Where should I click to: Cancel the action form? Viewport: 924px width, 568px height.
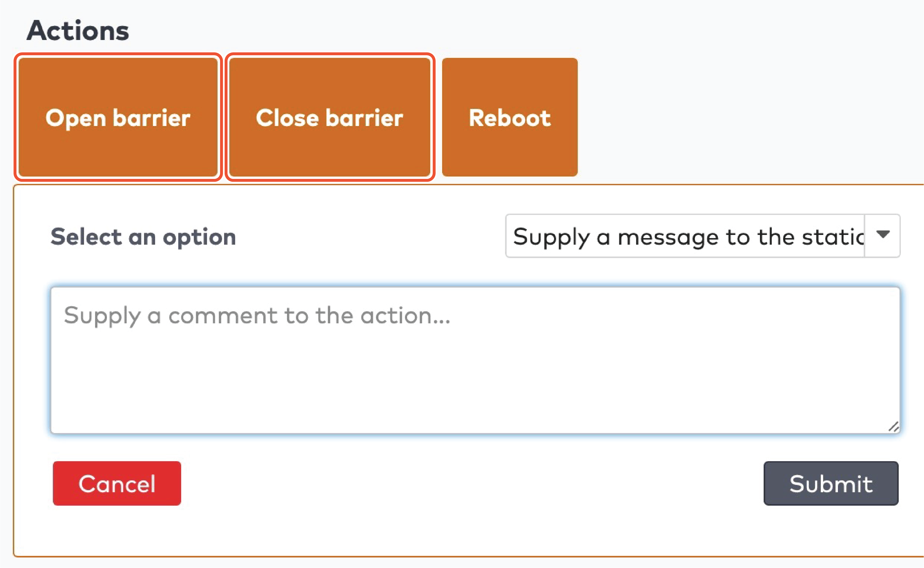(x=117, y=483)
